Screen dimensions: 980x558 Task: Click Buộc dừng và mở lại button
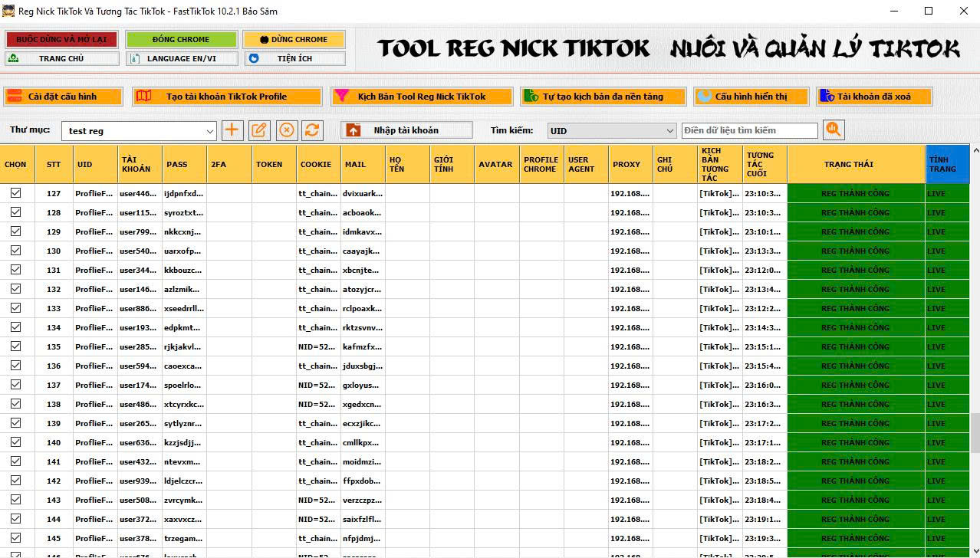point(61,39)
